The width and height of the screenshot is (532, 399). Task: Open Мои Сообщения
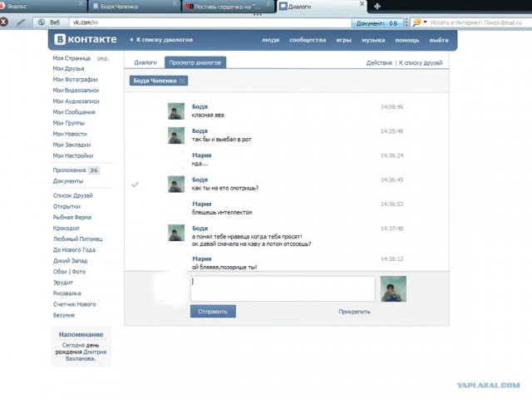pyautogui.click(x=74, y=112)
